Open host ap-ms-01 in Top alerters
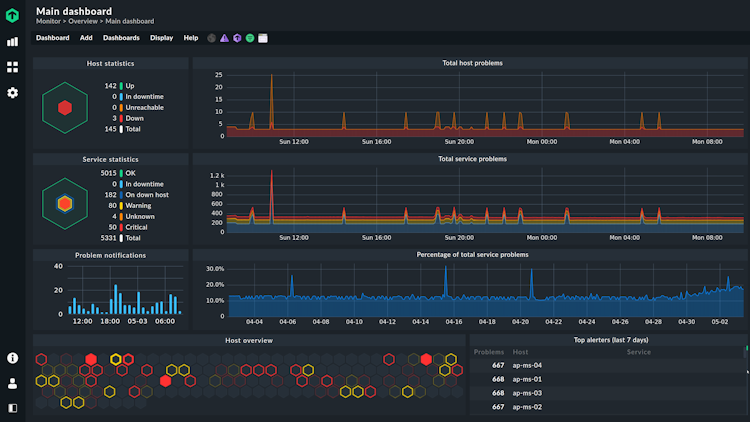 (527, 379)
